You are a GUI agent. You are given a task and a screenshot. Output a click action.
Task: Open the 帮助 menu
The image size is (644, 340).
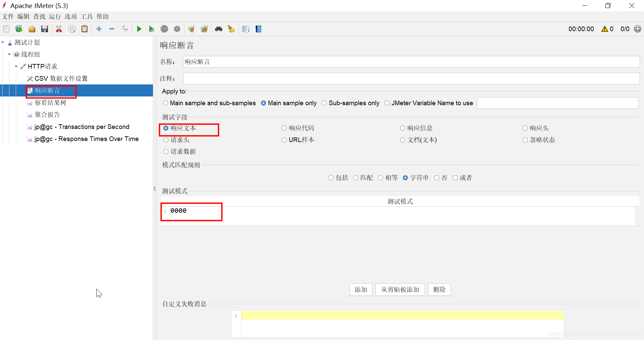102,16
